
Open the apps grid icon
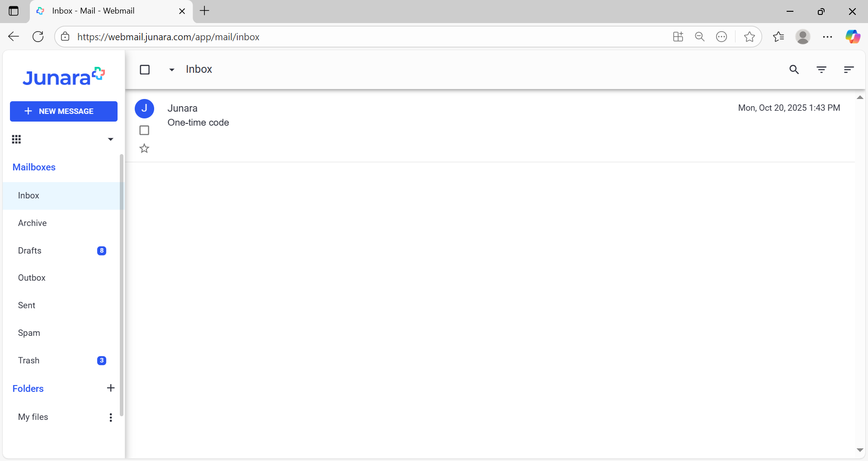point(16,139)
